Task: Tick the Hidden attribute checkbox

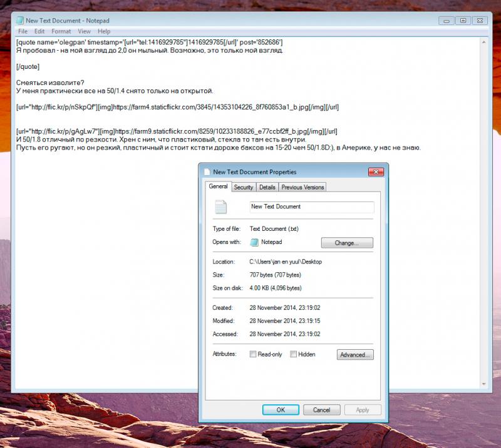Action: click(x=293, y=354)
